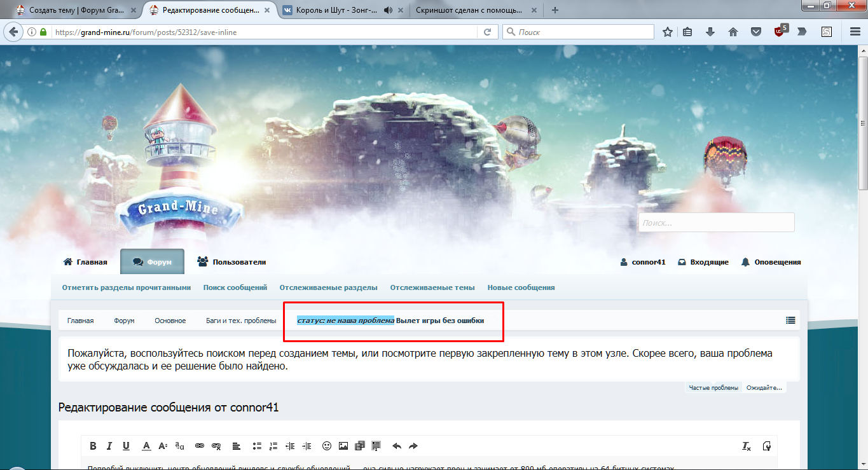Show bookmarks list in Firefox toolbar

pyautogui.click(x=687, y=32)
